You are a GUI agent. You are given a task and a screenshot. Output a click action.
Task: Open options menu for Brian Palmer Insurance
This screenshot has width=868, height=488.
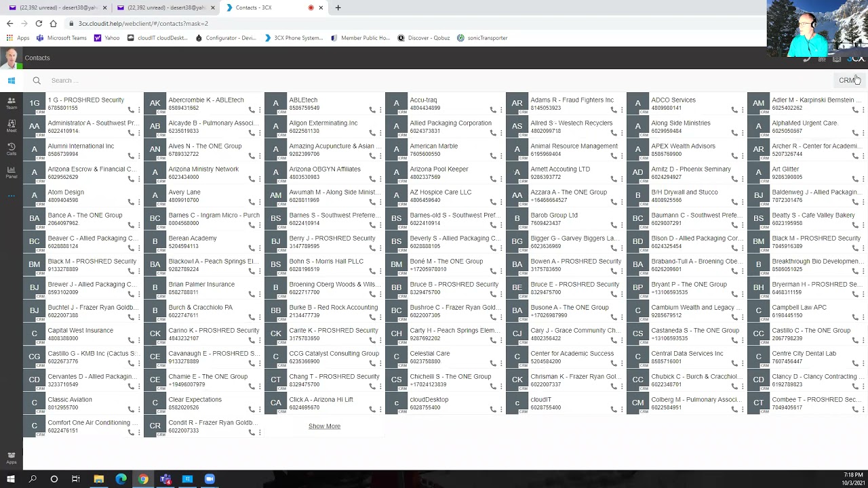pos(260,294)
